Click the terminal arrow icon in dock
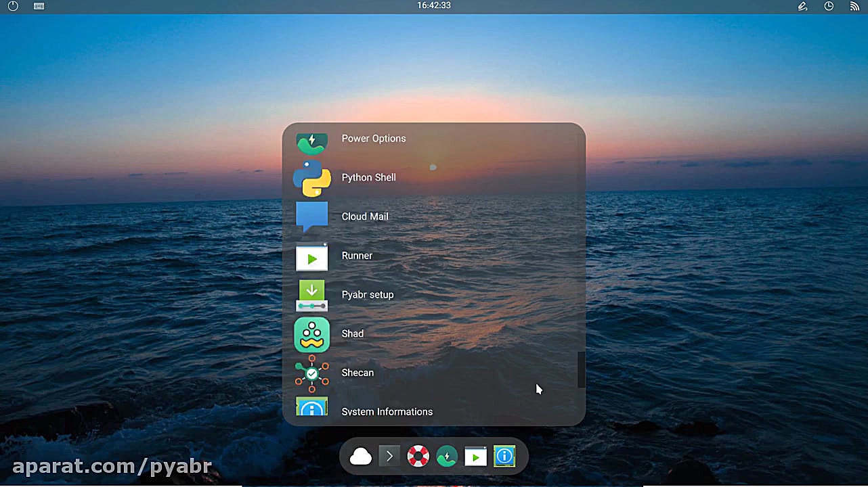 [389, 457]
